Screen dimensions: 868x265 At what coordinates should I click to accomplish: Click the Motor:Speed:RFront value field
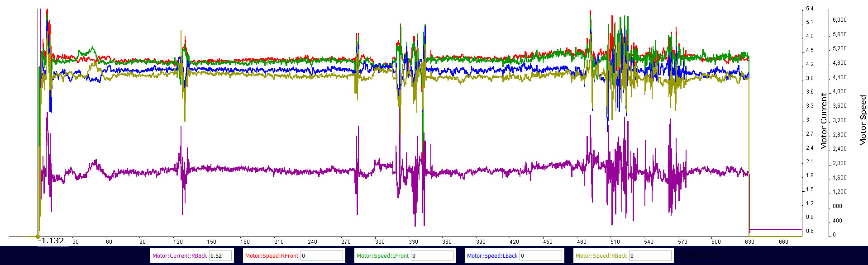point(322,256)
